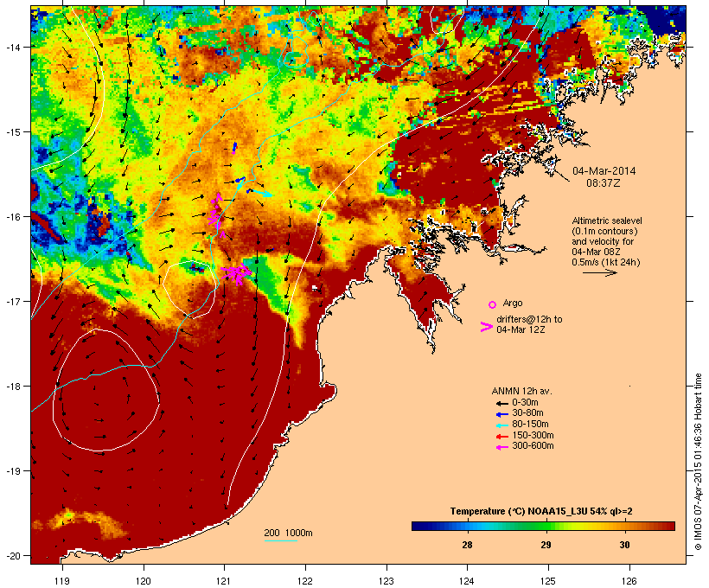Click the IMOS copyright timestamp text
Image resolution: width=709 pixels, height=588 pixels.
[698, 463]
